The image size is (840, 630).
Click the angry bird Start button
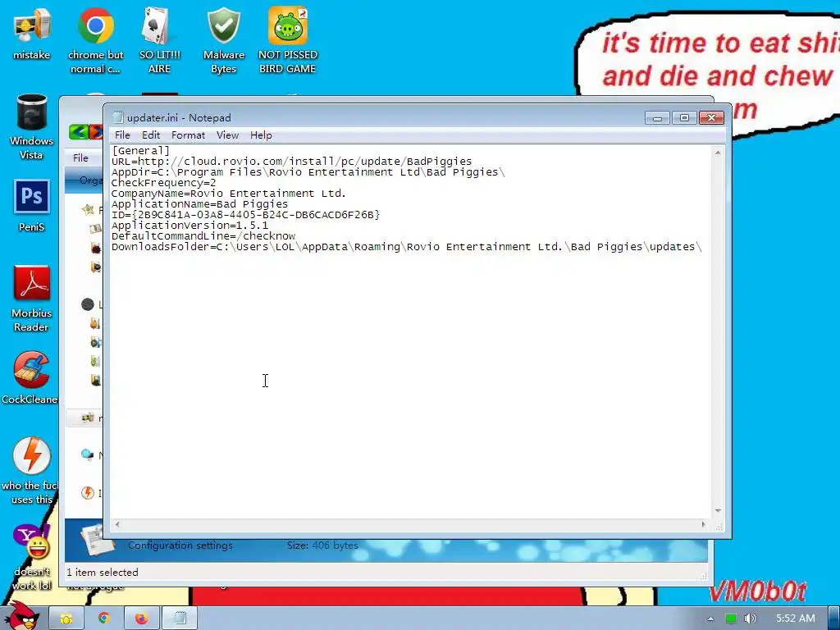point(21,616)
